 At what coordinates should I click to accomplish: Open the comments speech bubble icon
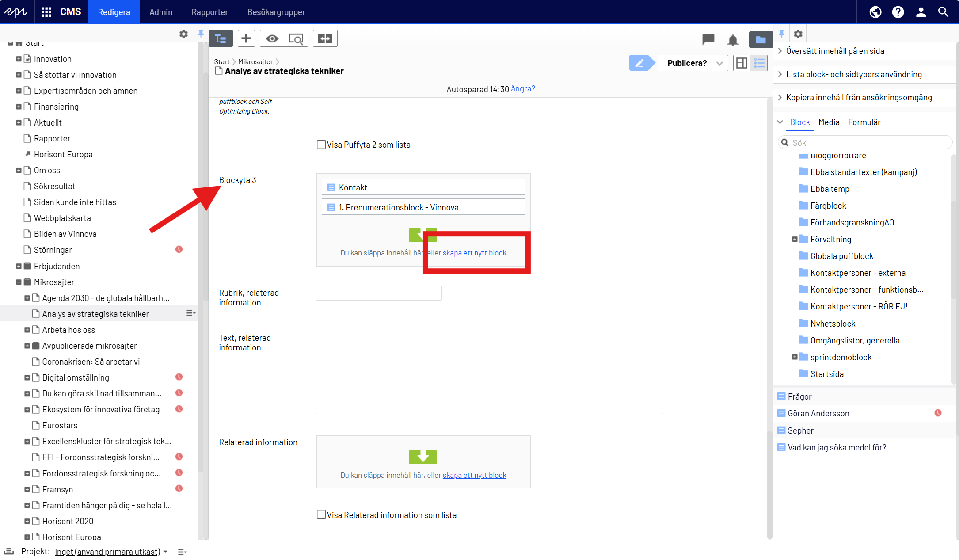pos(708,39)
